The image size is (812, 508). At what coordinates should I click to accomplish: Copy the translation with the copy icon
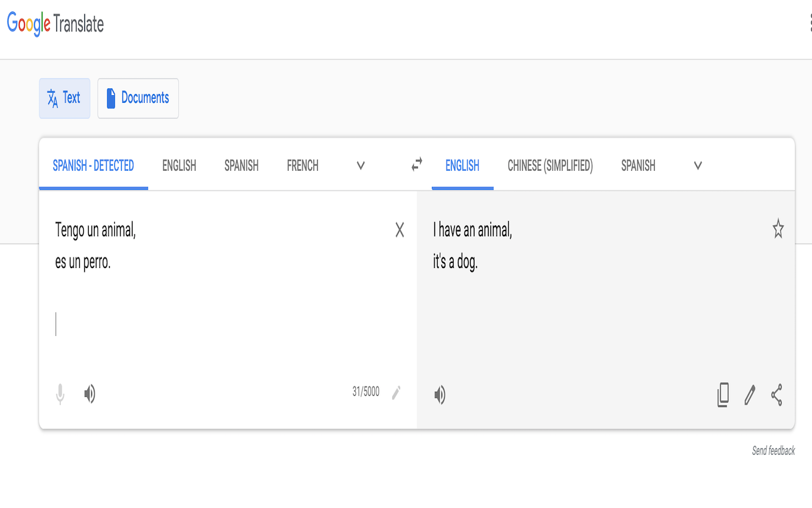point(723,395)
